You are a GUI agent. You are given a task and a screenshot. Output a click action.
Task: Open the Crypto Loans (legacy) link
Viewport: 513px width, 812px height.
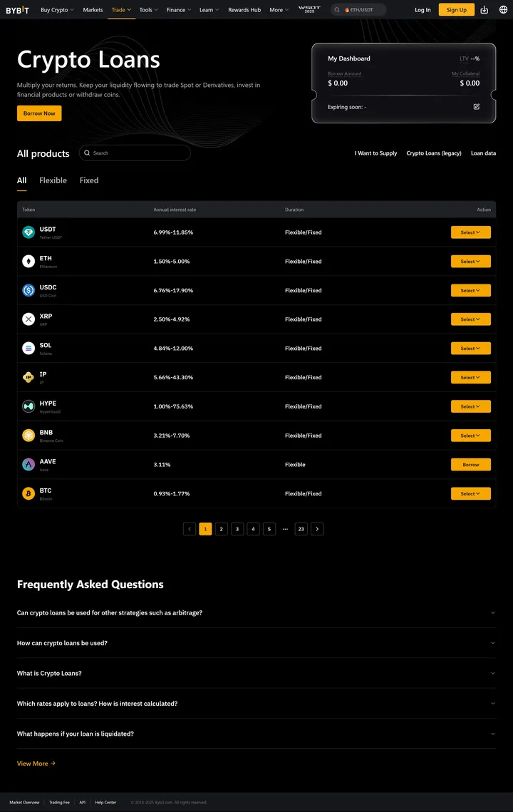(x=434, y=153)
